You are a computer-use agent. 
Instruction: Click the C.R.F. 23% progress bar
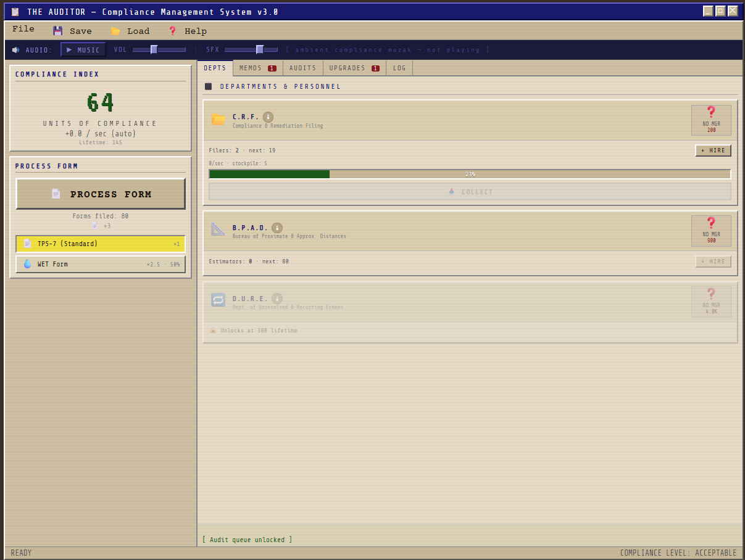(470, 175)
